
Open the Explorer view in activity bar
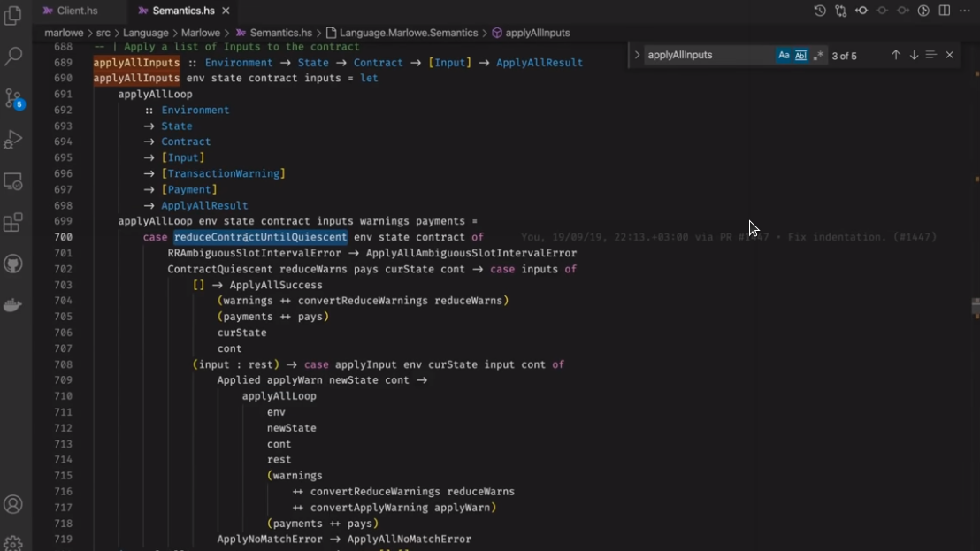[x=13, y=15]
